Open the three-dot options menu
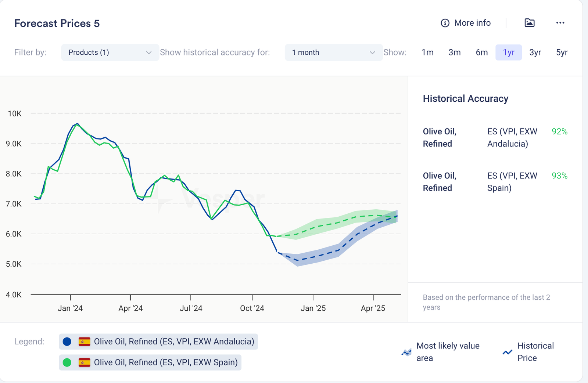This screenshot has height=383, width=588. click(x=560, y=23)
